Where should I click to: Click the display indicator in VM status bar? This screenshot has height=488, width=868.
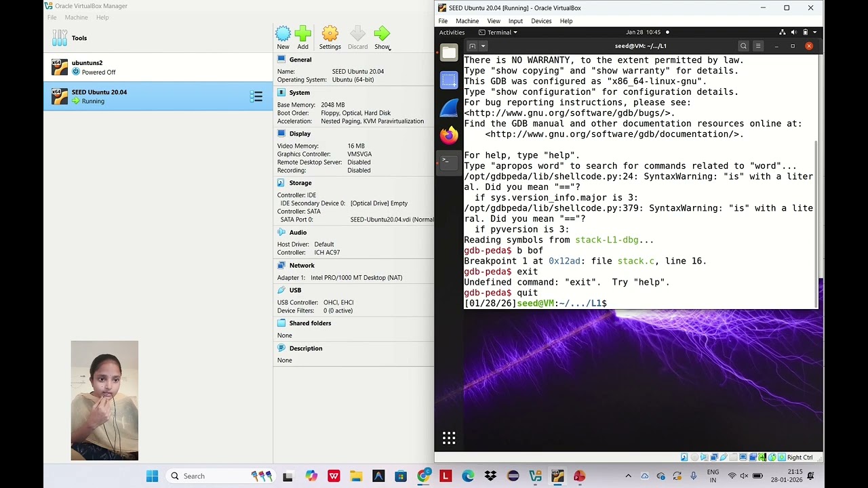[x=743, y=457]
